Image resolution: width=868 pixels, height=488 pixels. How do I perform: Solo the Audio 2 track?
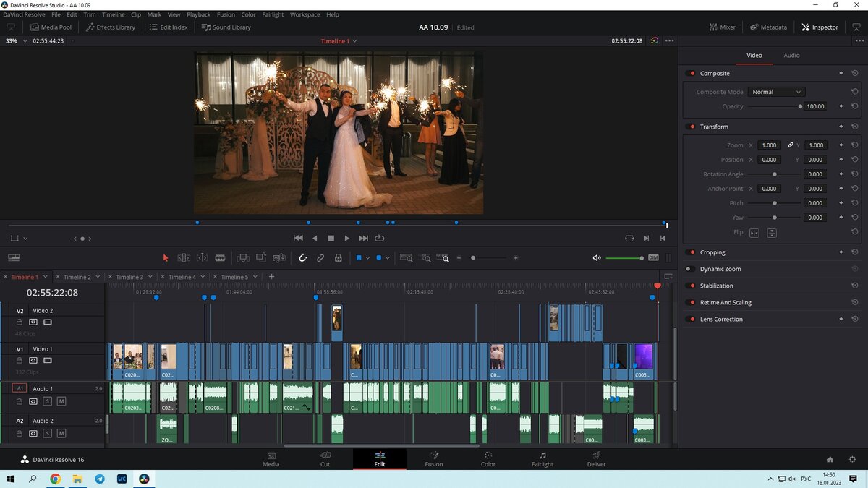(47, 433)
